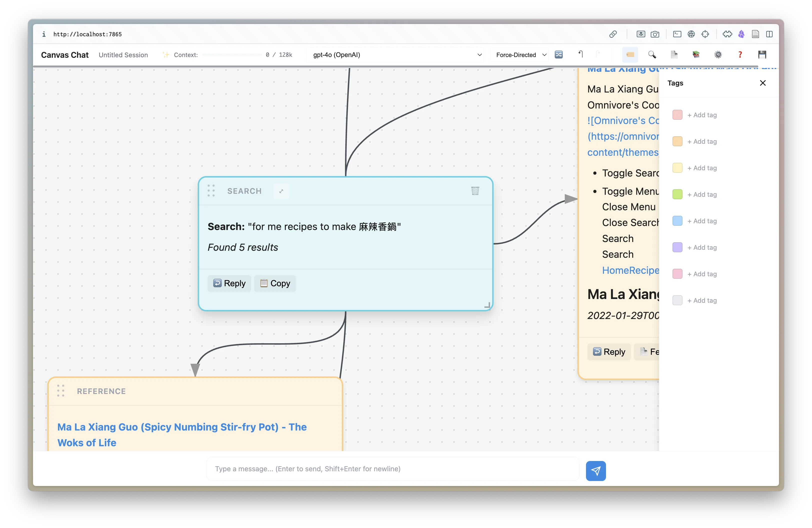The image size is (812, 528).
Task: Save the session using the floppy disk icon
Action: [763, 54]
